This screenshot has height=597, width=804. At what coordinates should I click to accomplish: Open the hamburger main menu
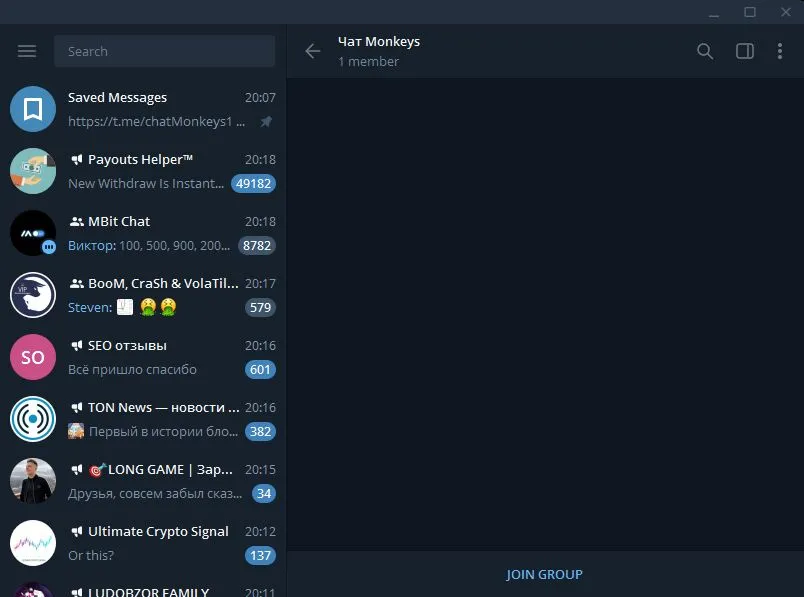[x=27, y=51]
